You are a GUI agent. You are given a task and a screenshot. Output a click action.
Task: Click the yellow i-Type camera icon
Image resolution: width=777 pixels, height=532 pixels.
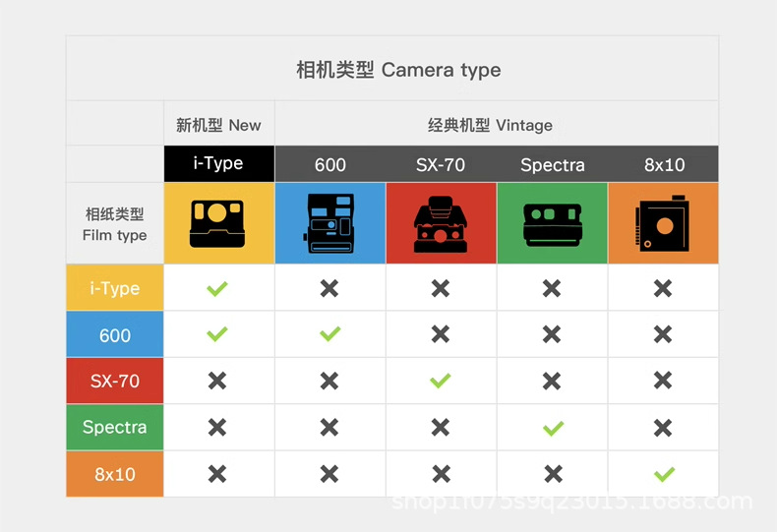coord(217,223)
